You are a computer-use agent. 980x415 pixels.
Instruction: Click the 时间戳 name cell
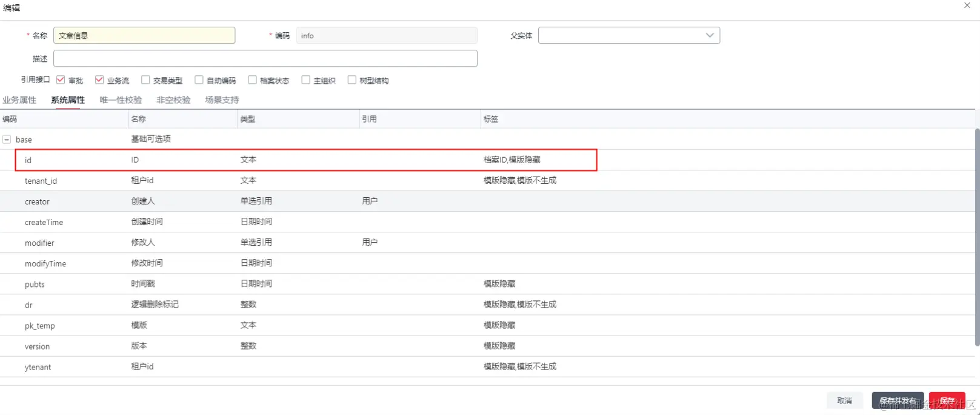point(143,283)
